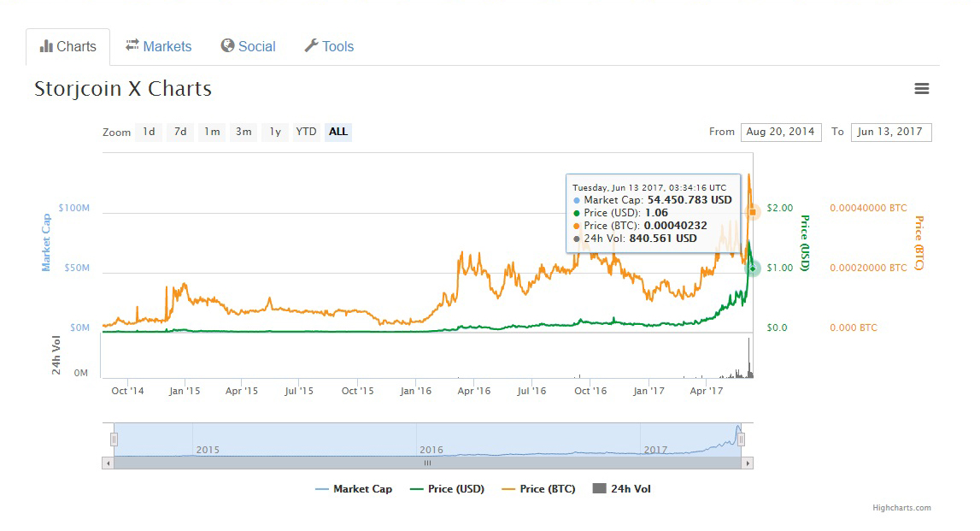Open the Highcharts.com credit link
Screen dimensions: 980x531
[x=902, y=508]
